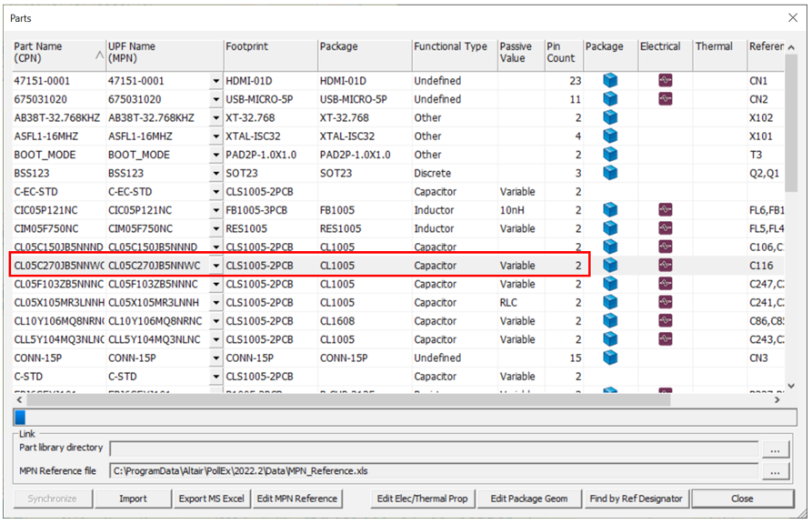This screenshot has width=812, height=524.
Task: Click the electrical icon for 675031020 row
Action: (x=666, y=99)
